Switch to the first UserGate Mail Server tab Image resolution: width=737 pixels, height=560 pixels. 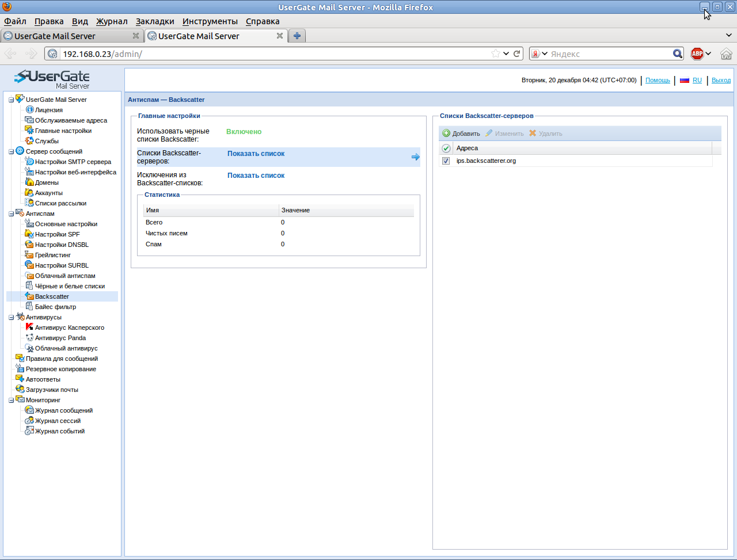(x=71, y=36)
